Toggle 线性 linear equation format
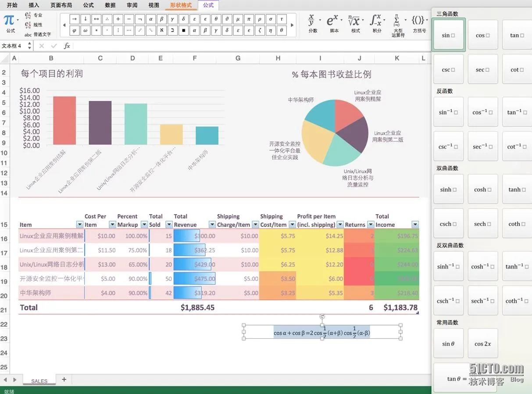The width and height of the screenshot is (532, 394). pos(34,25)
